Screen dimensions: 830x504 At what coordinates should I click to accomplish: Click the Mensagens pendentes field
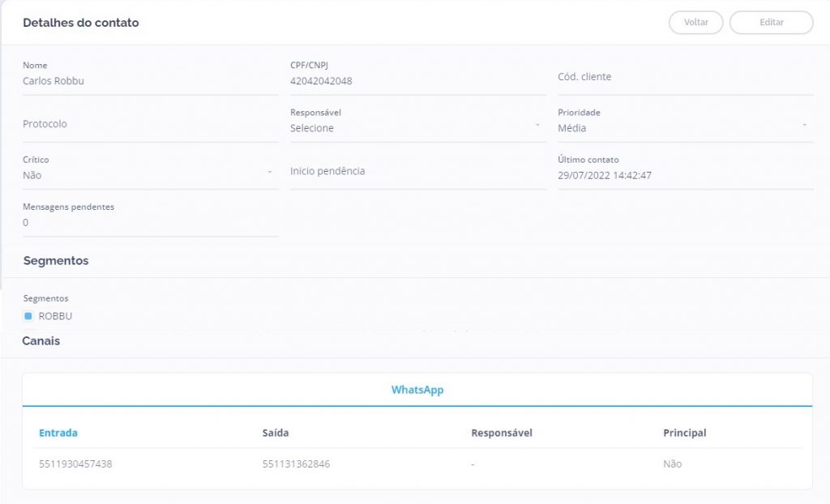click(x=150, y=222)
